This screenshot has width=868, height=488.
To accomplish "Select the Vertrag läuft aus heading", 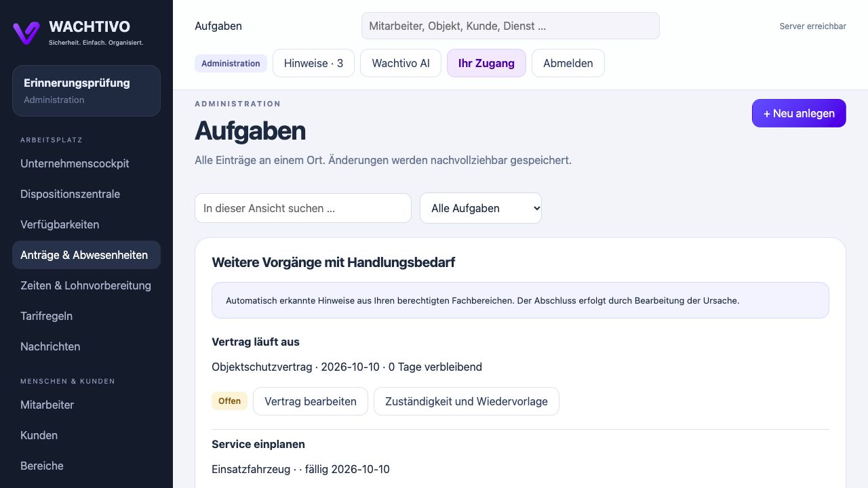I will pyautogui.click(x=256, y=342).
